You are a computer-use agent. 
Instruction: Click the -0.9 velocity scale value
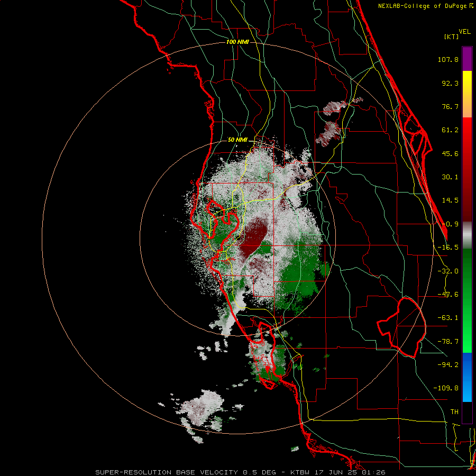coord(450,224)
